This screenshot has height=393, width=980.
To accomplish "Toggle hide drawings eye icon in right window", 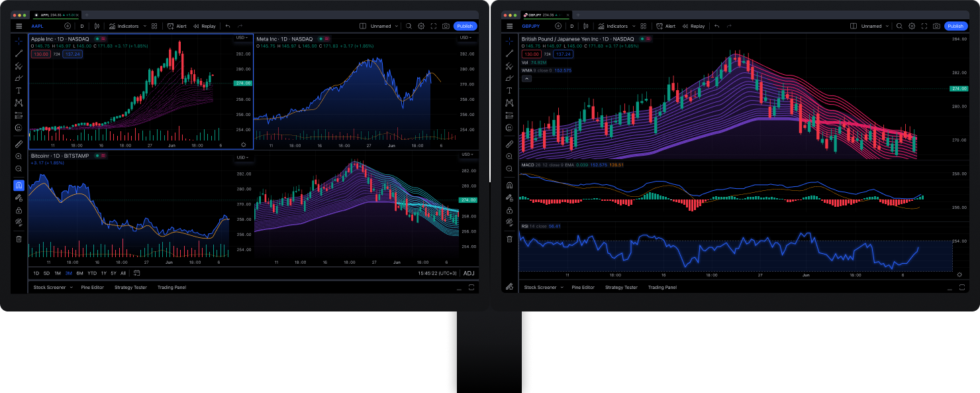I will [x=509, y=222].
